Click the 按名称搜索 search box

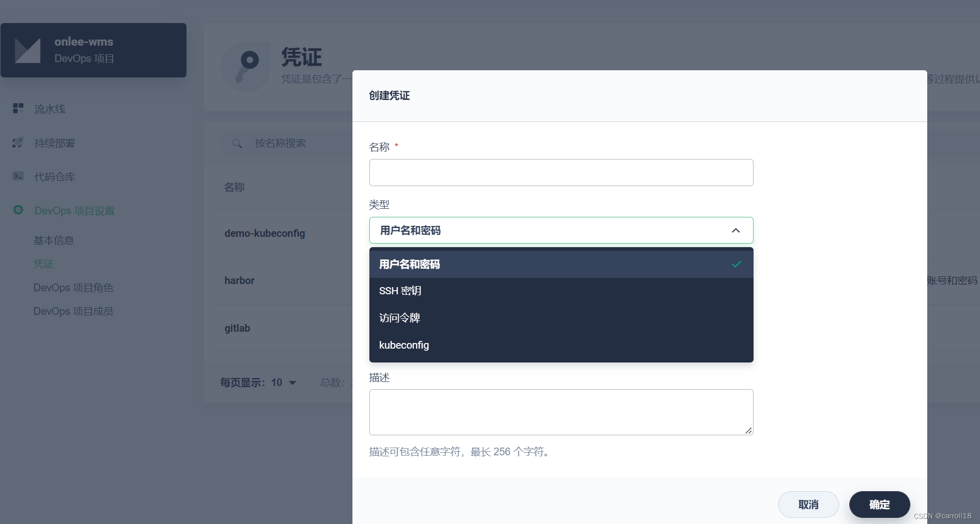coord(287,143)
